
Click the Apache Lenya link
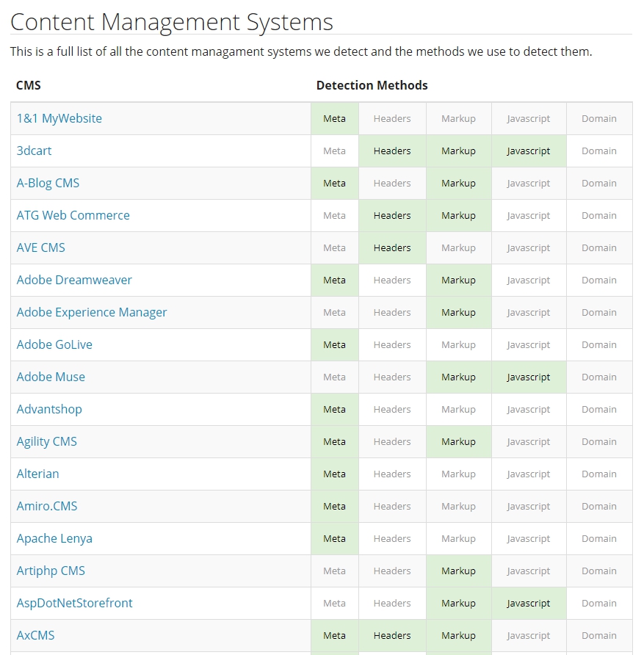[x=54, y=538]
